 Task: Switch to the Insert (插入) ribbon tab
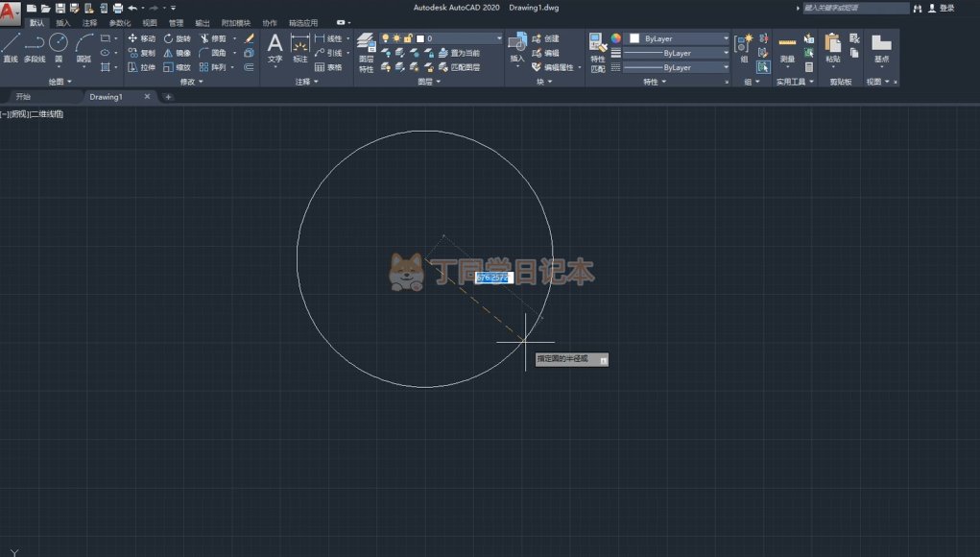coord(62,22)
